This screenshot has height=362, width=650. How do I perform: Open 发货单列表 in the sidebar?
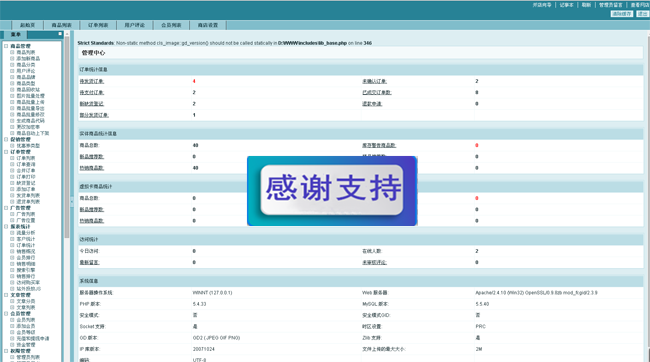pyautogui.click(x=28, y=195)
